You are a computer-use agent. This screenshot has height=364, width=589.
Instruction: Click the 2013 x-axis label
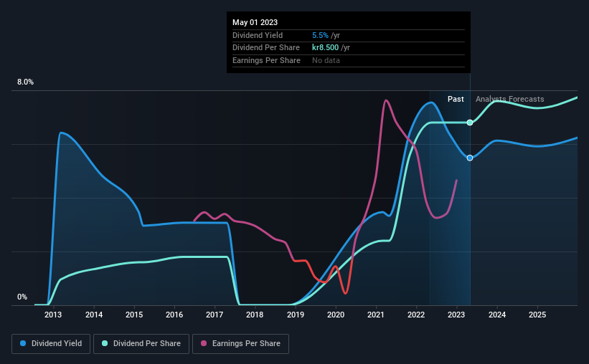53,315
